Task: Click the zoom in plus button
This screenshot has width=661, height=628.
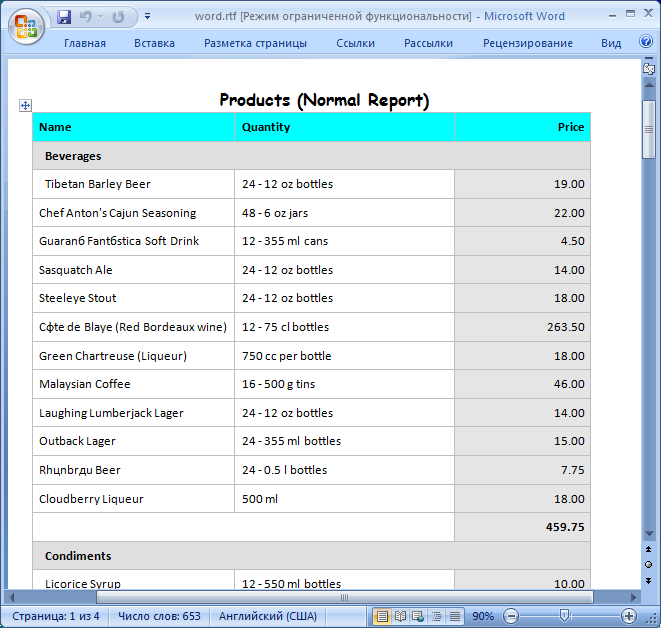Action: (x=629, y=616)
